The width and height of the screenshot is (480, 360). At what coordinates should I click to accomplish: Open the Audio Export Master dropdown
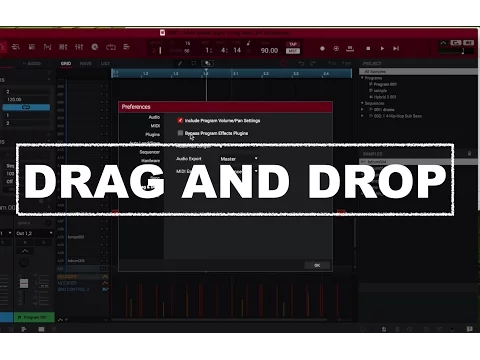[x=239, y=159]
